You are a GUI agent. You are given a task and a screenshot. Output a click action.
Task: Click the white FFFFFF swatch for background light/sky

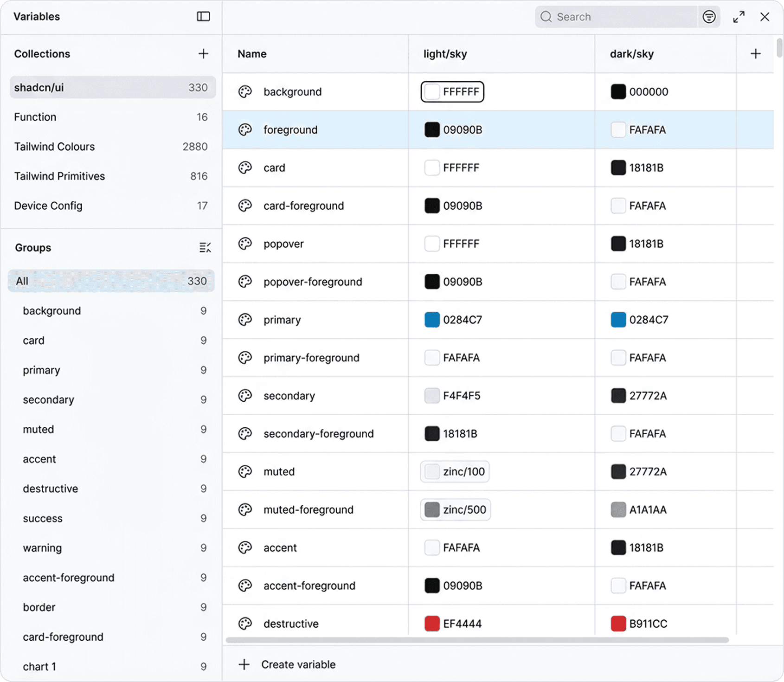click(x=432, y=92)
